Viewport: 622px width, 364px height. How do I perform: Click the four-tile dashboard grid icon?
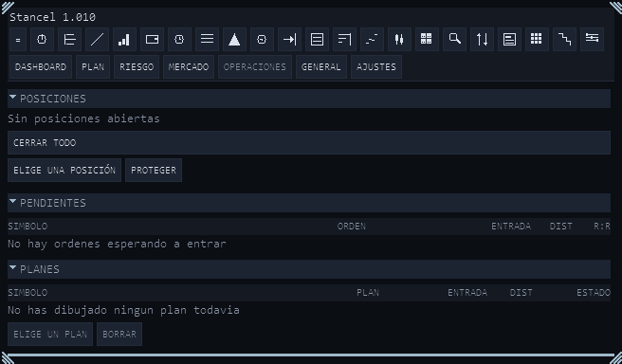tap(427, 40)
